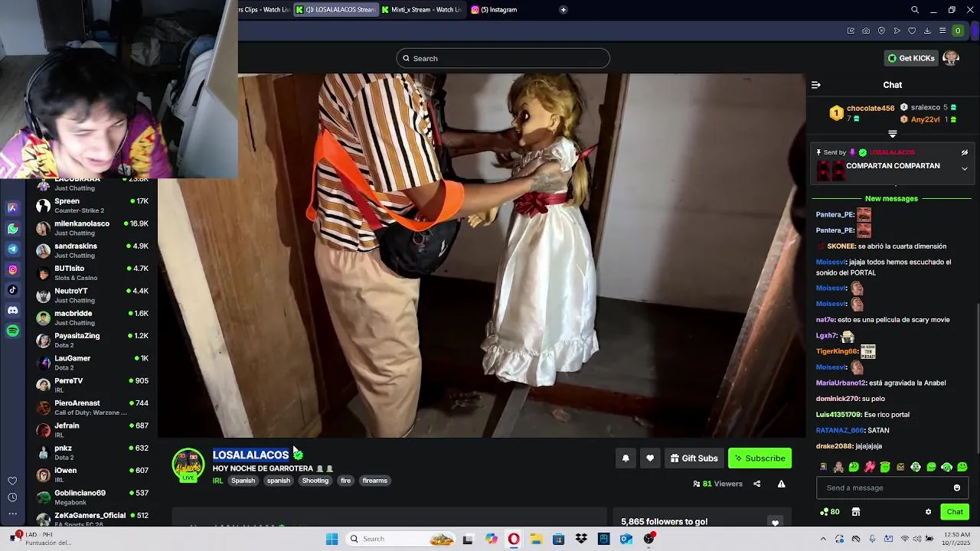Open the IRL category link

point(217,481)
